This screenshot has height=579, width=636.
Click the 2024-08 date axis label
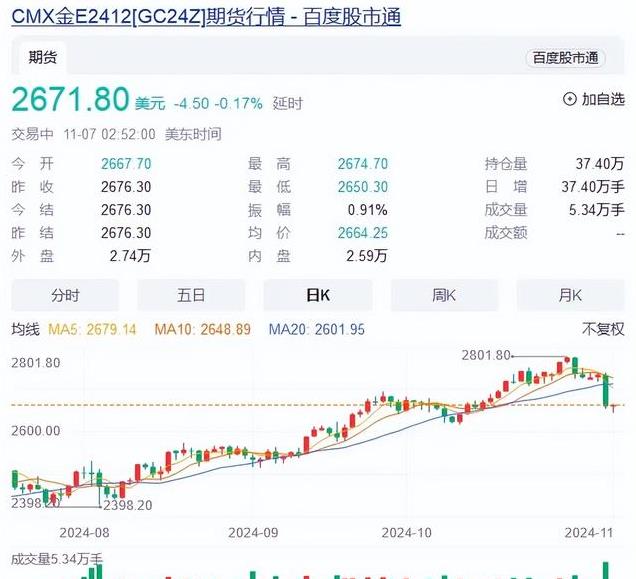84,533
